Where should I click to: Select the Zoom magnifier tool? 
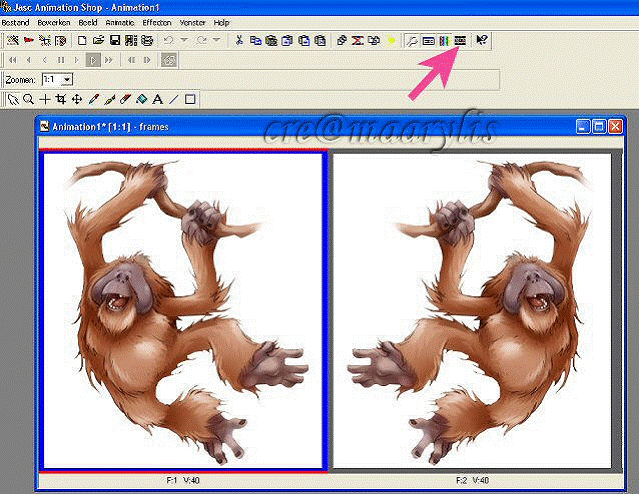click(x=29, y=99)
